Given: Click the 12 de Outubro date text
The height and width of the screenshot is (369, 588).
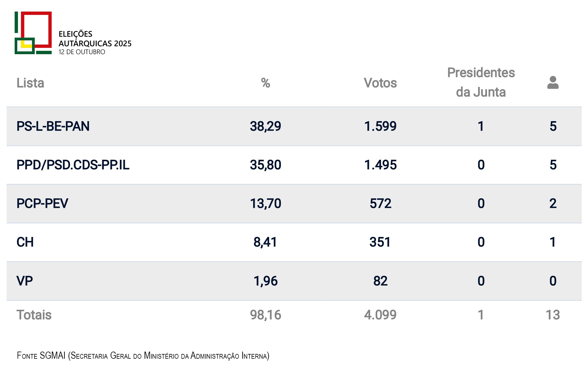Looking at the screenshot, I should coord(82,52).
